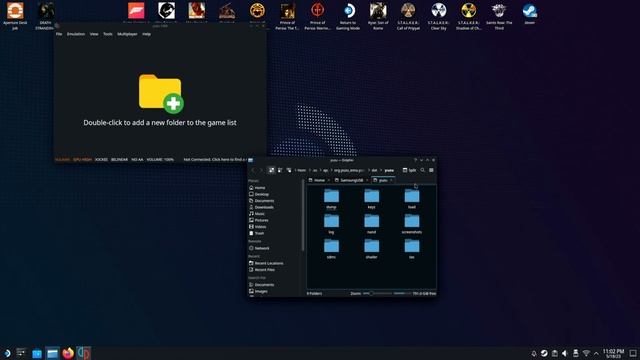Viewport: 640px width, 360px height.
Task: Open the application launcher in taskbar
Action: (7, 353)
